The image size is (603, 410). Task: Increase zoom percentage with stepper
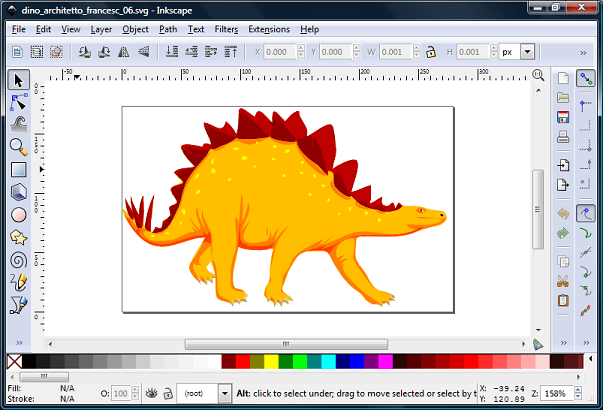click(x=578, y=390)
